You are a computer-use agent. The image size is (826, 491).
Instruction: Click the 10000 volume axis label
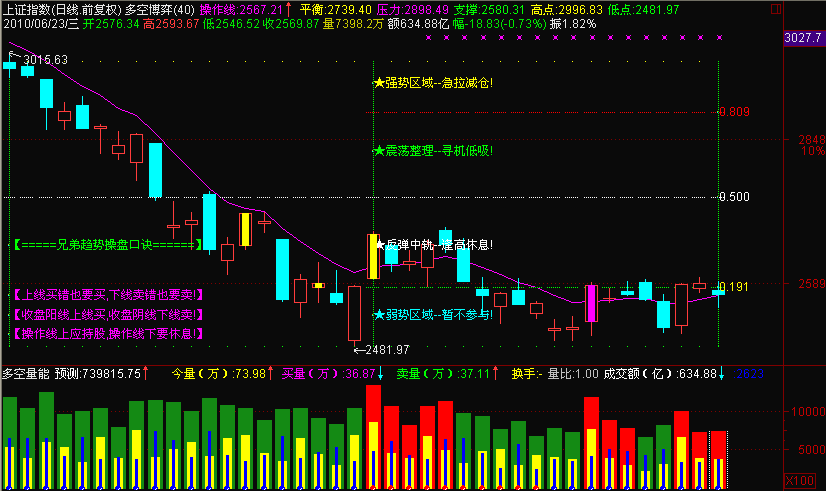[x=808, y=411]
